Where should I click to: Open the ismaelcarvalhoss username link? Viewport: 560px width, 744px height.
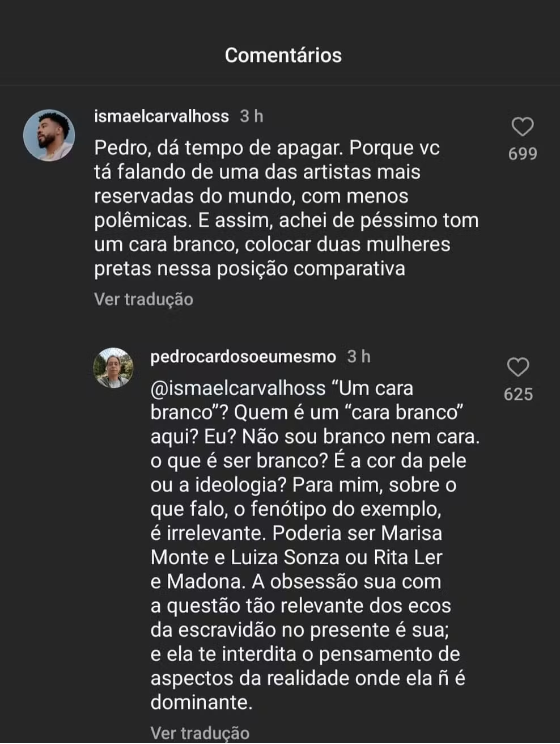click(162, 116)
